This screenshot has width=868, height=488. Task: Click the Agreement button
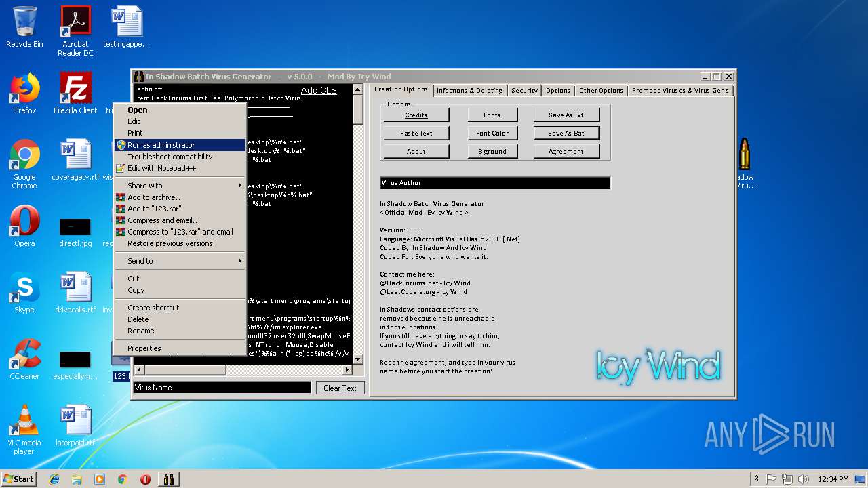point(566,152)
